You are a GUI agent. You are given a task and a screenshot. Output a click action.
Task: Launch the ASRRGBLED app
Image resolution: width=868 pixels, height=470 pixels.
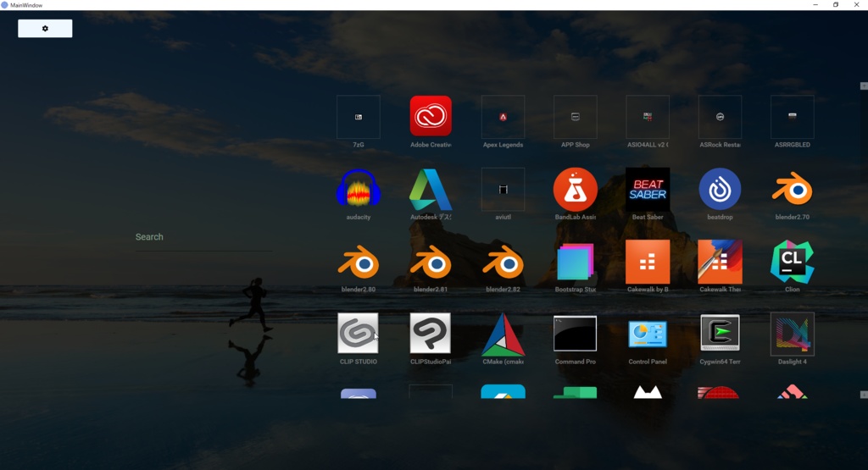click(x=793, y=117)
